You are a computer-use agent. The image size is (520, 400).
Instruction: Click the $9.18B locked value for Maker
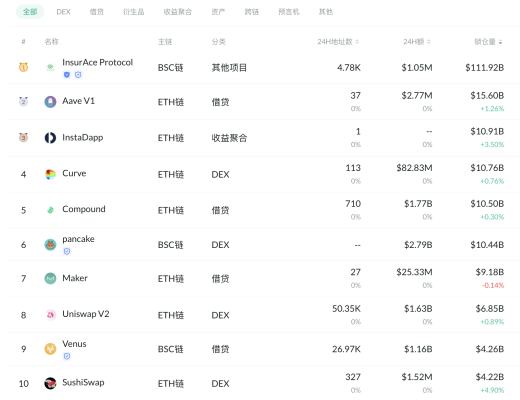(490, 272)
